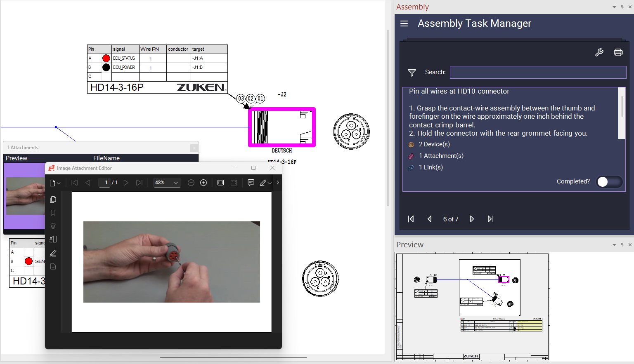The width and height of the screenshot is (634, 364).
Task: Select the signature pen tool in sidebar
Action: click(53, 253)
